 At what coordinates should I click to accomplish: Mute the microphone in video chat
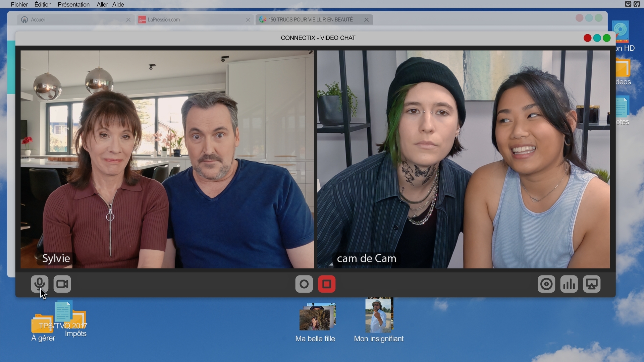pos(40,284)
